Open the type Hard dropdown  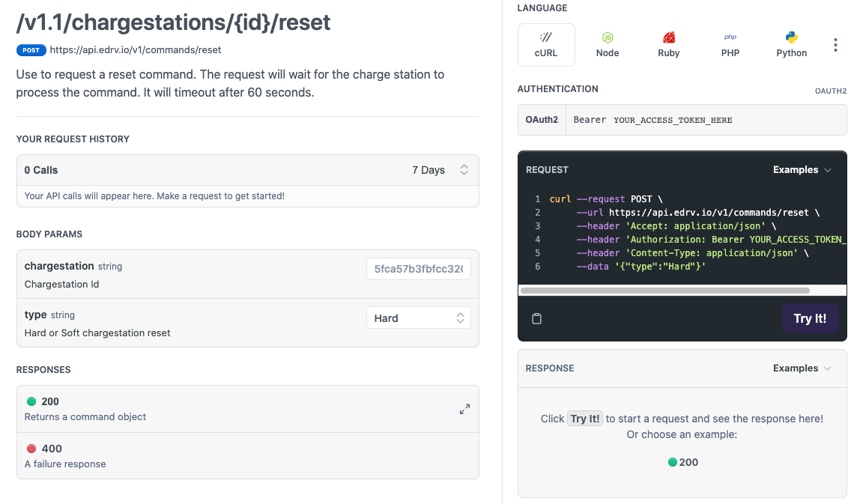418,318
